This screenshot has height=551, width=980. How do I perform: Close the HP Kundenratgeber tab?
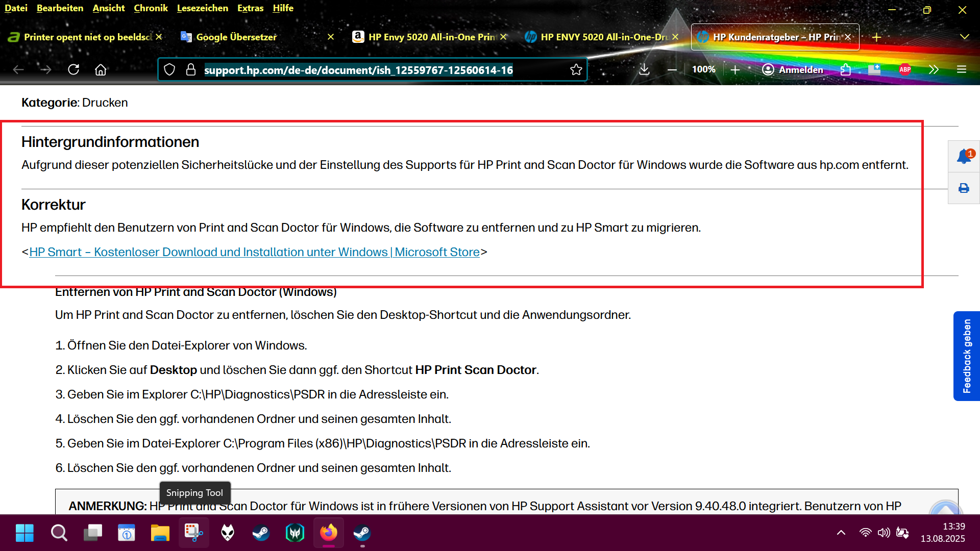point(848,37)
